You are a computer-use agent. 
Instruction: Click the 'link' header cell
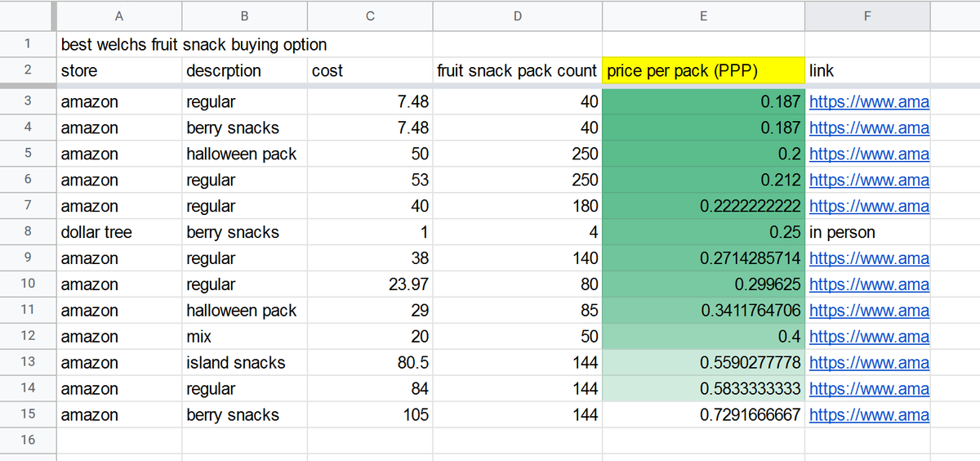click(867, 70)
